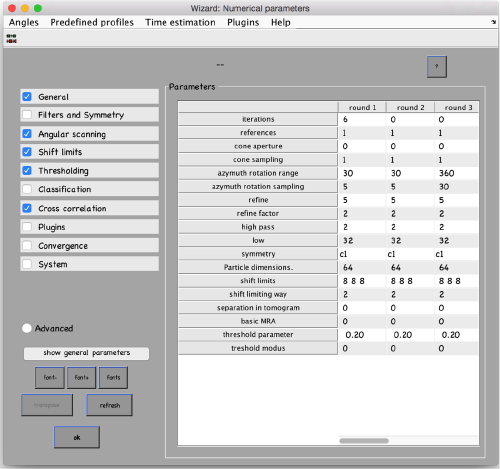This screenshot has height=469, width=500.
Task: Click the ok button
Action: tap(77, 437)
